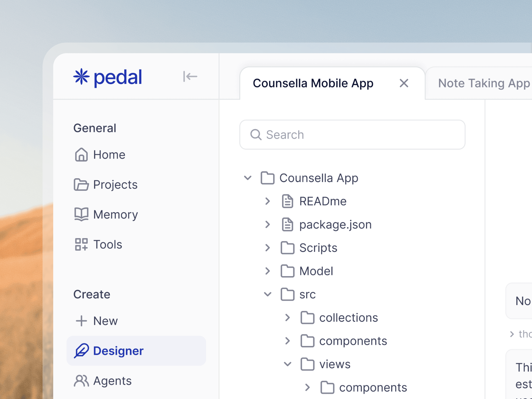532x399 pixels.
Task: Select the views folder
Action: point(335,364)
